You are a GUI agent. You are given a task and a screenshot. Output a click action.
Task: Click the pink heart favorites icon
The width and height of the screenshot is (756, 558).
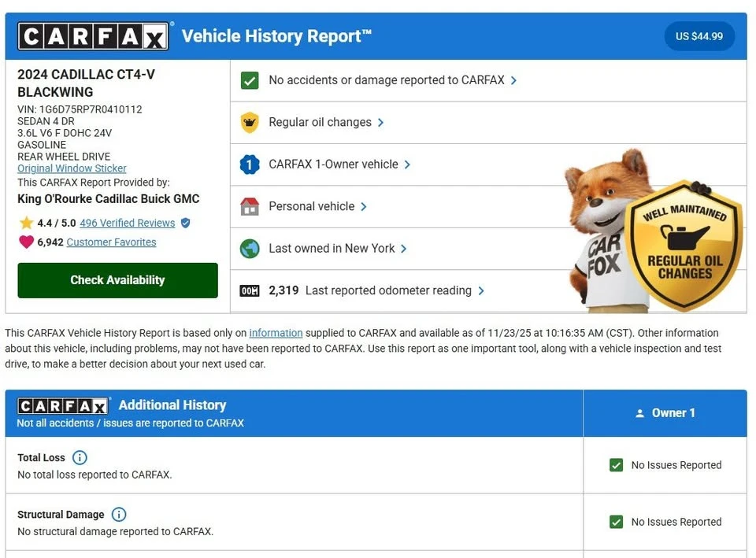point(27,242)
